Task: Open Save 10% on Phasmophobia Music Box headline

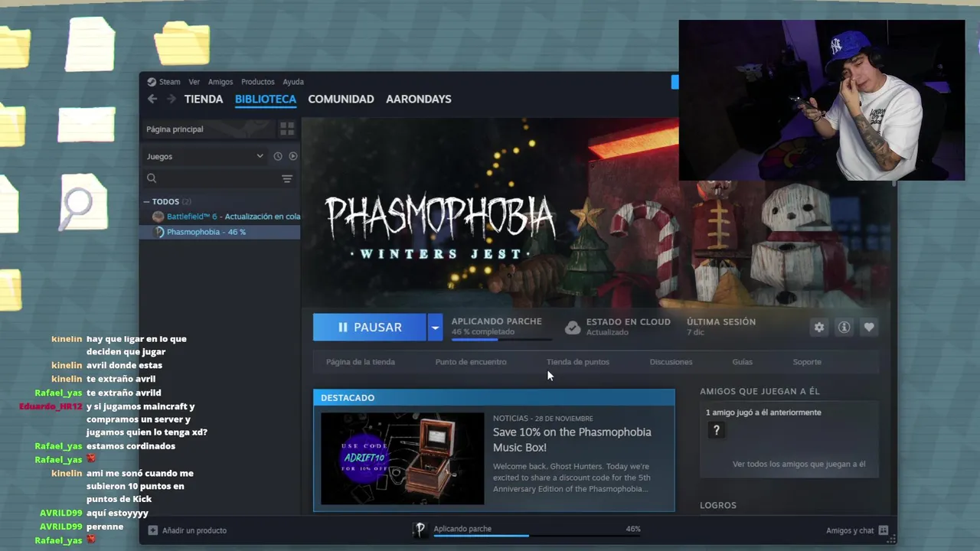Action: coord(572,439)
